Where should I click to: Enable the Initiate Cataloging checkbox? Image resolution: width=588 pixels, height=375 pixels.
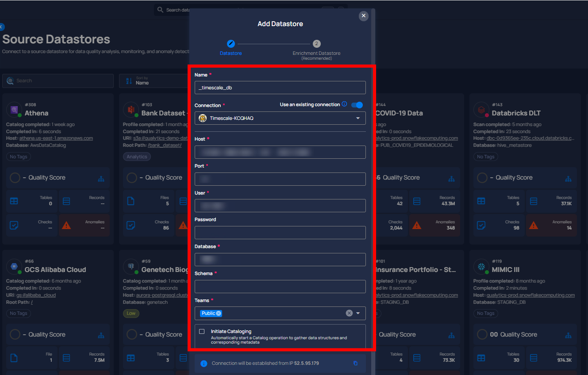(202, 331)
